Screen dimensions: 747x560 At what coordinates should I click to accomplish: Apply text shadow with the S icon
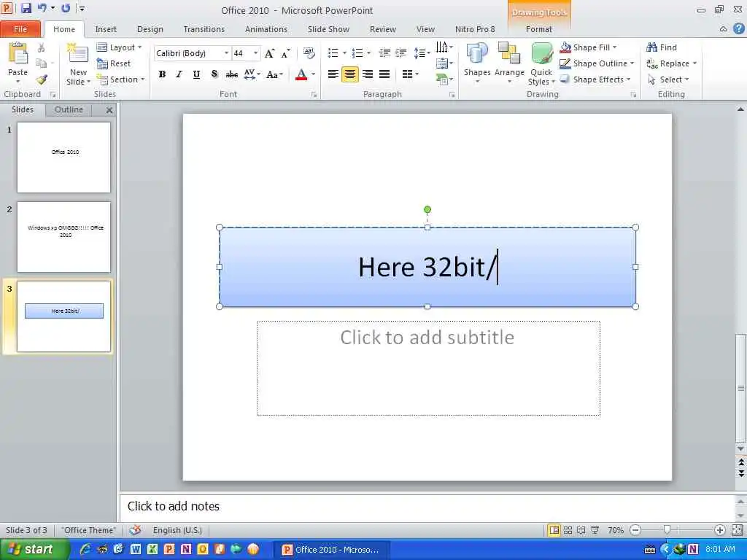click(x=214, y=74)
